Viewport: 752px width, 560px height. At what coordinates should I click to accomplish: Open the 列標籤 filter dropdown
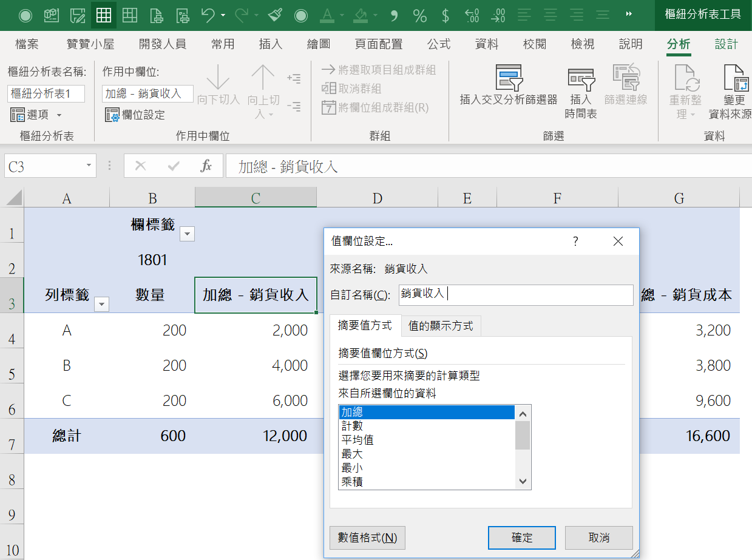(x=102, y=305)
